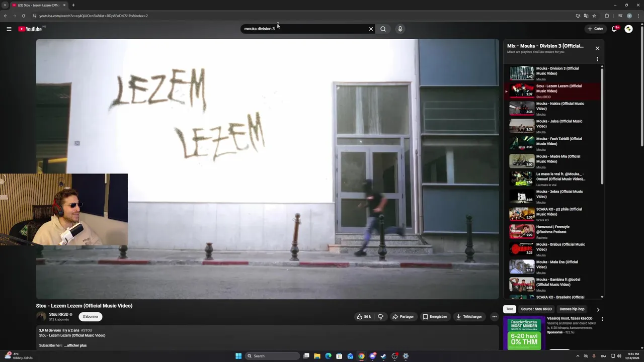Image resolution: width=644 pixels, height=362 pixels.
Task: Go to the YouTube home logo
Action: (30, 29)
